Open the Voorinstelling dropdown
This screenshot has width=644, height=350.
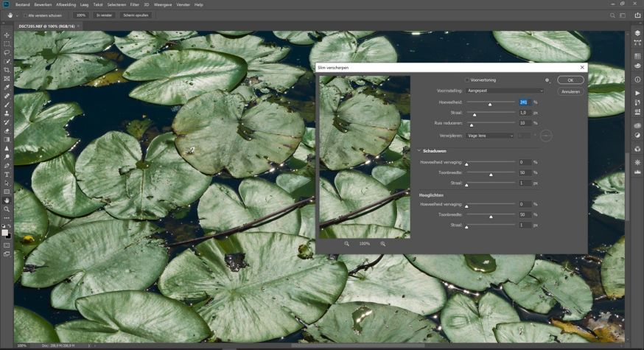pyautogui.click(x=504, y=91)
